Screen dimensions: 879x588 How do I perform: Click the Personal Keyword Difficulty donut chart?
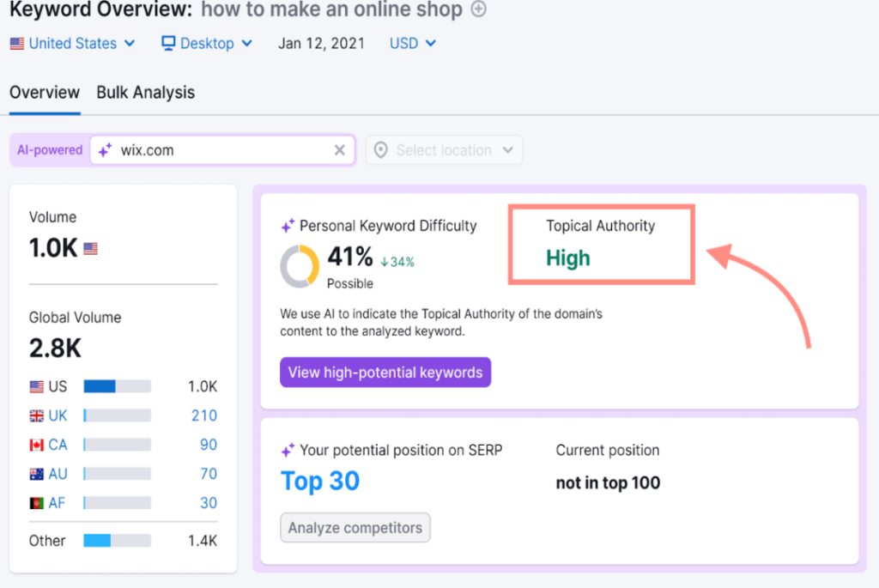pos(300,266)
